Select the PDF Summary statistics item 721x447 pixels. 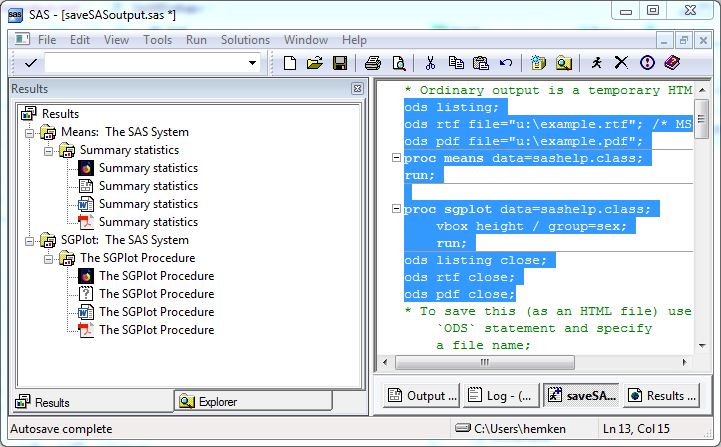coord(148,222)
